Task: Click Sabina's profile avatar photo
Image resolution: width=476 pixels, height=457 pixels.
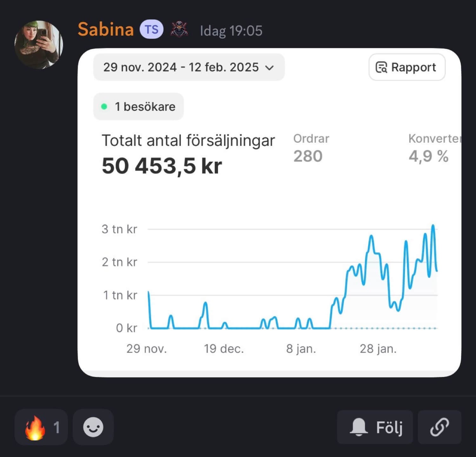Action: pyautogui.click(x=39, y=44)
